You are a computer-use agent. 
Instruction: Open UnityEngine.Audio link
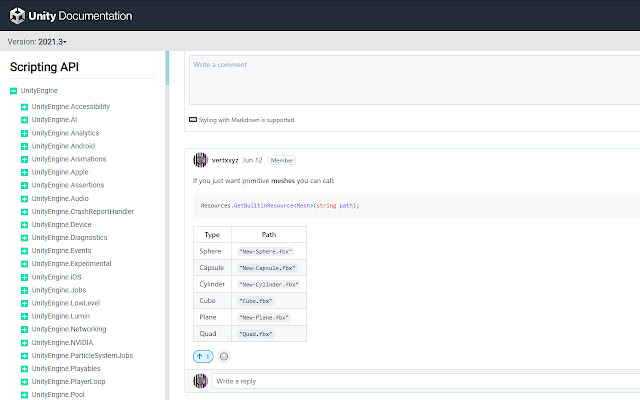(60, 198)
